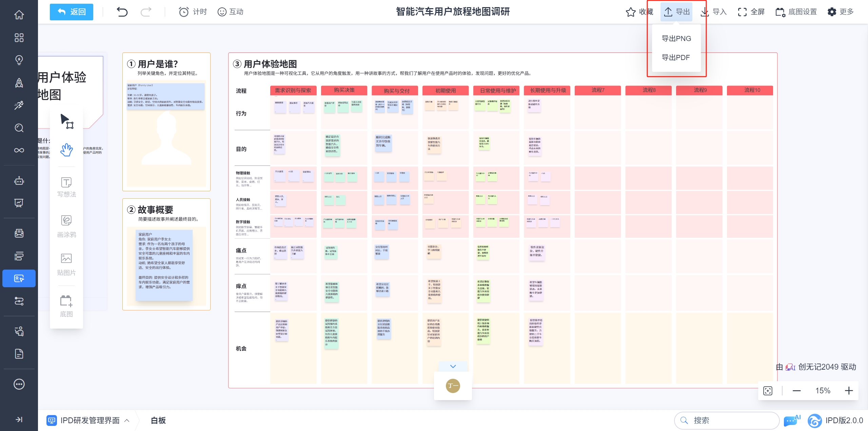The image size is (868, 431).
Task: Select the 写想法 text note tool
Action: pos(66,187)
